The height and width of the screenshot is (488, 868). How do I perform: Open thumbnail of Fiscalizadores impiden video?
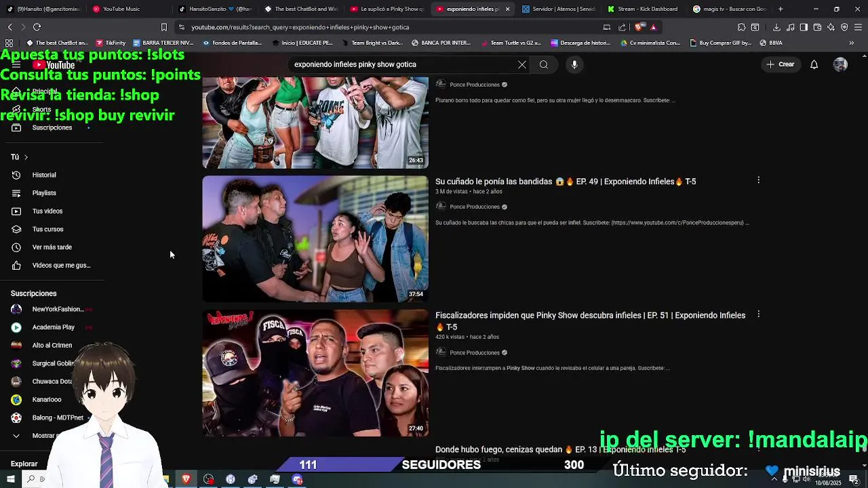315,373
